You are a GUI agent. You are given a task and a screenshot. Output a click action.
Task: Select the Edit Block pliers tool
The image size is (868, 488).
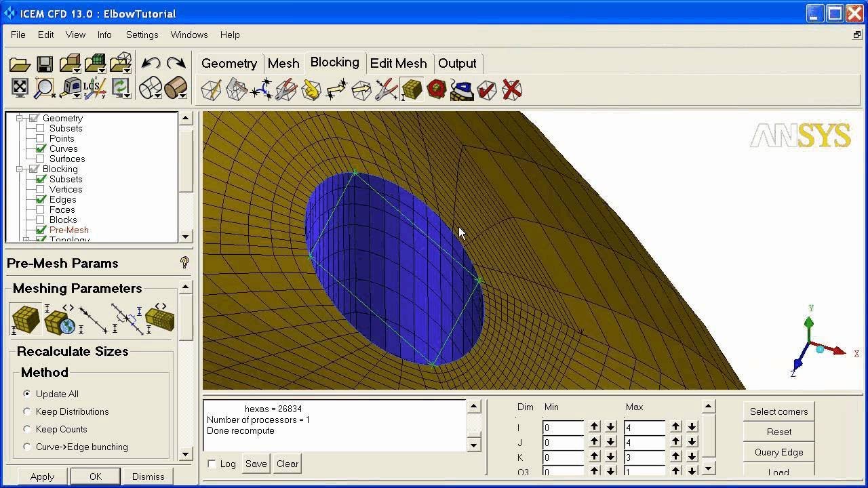click(x=286, y=90)
